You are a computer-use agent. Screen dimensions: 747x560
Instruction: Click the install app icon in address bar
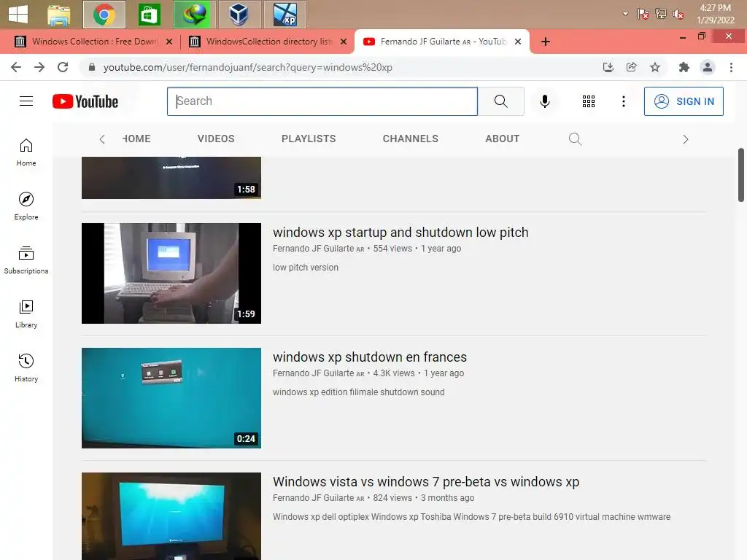pos(608,67)
